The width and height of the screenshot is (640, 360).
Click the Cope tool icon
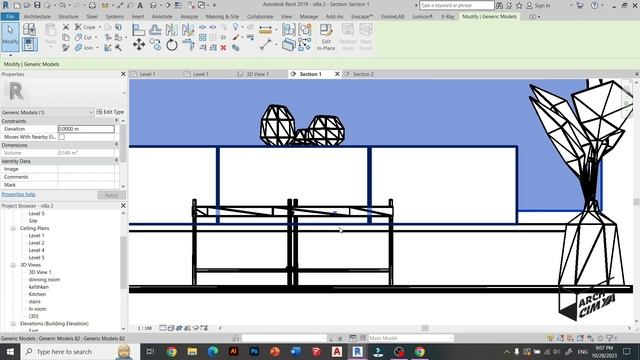point(78,27)
